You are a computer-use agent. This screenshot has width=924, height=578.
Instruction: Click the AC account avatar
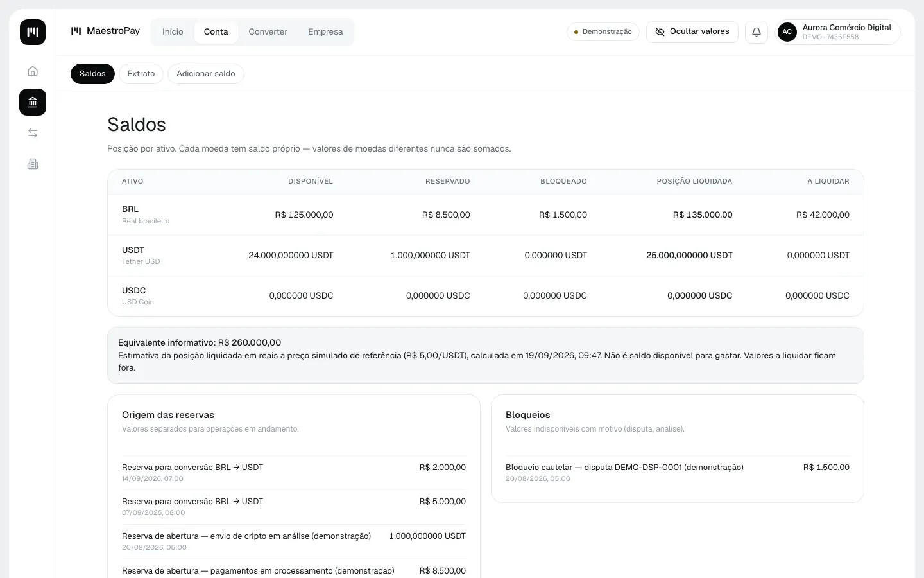787,31
